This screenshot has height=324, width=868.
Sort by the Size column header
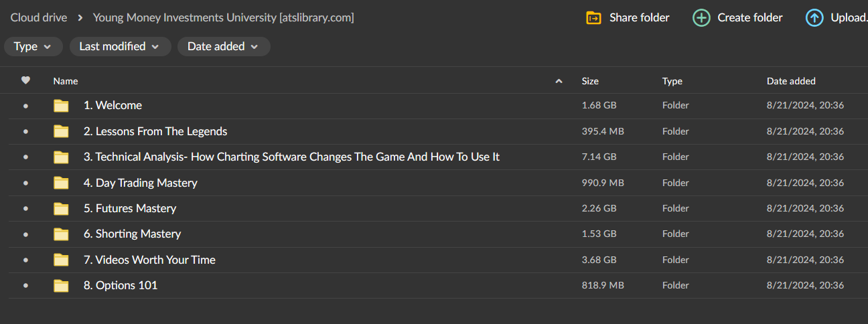pyautogui.click(x=590, y=81)
